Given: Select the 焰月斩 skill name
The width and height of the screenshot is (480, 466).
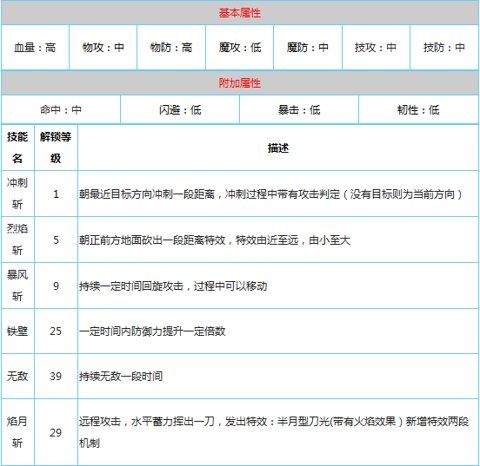Looking at the screenshot, I should (x=17, y=432).
